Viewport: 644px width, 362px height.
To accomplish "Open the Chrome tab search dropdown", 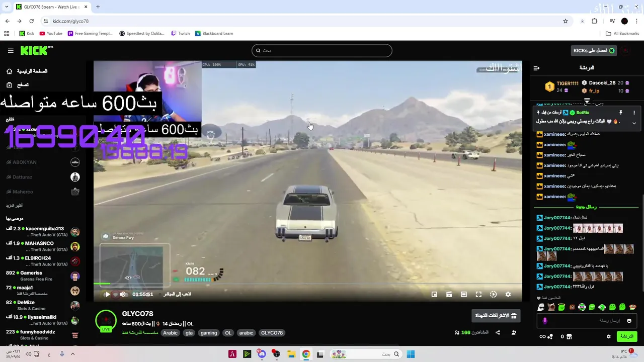I will coord(7,7).
